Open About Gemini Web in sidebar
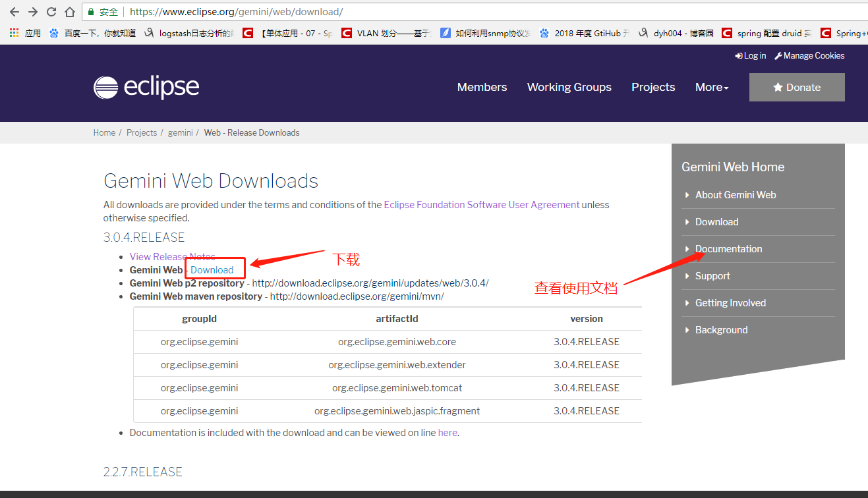This screenshot has height=498, width=868. pos(736,195)
